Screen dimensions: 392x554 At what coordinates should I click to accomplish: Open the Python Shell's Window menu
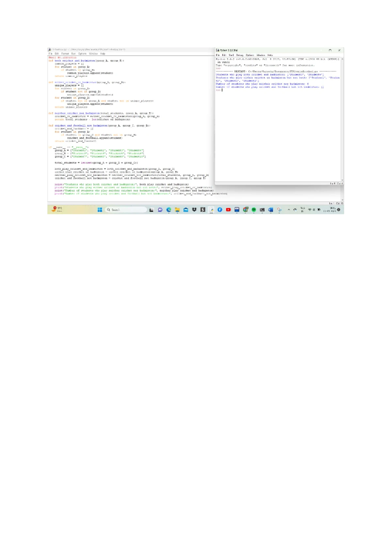261,55
